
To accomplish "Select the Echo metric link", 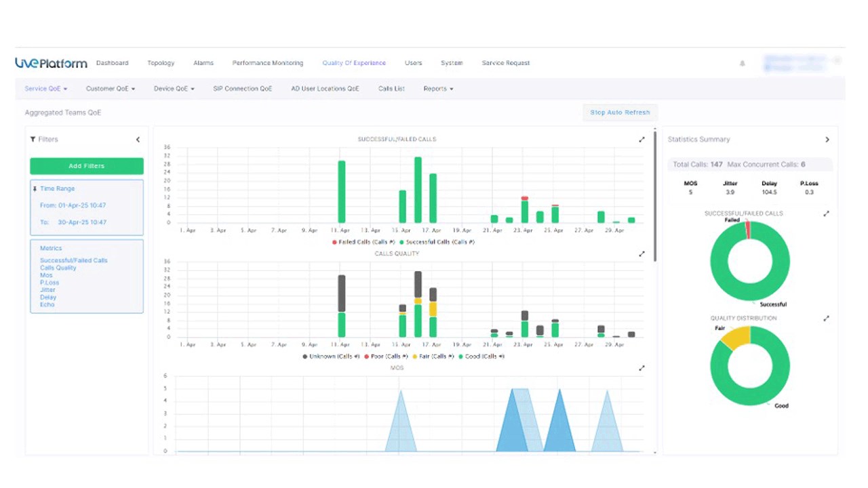I will coord(47,305).
